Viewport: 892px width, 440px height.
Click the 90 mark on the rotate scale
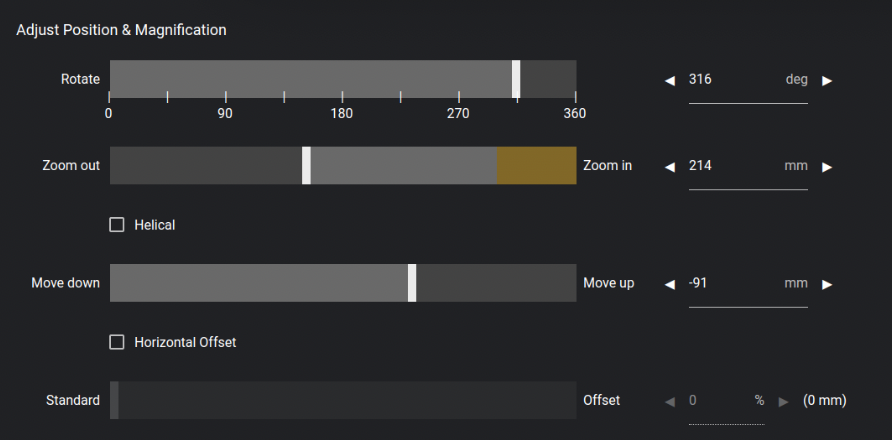point(225,113)
